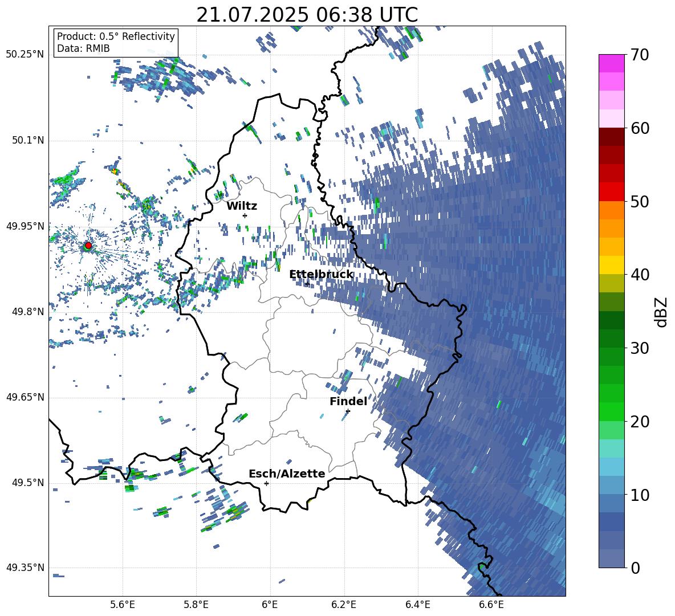Click the dBZ colorbar label
Viewport: 675px width, 616px height.
661,312
